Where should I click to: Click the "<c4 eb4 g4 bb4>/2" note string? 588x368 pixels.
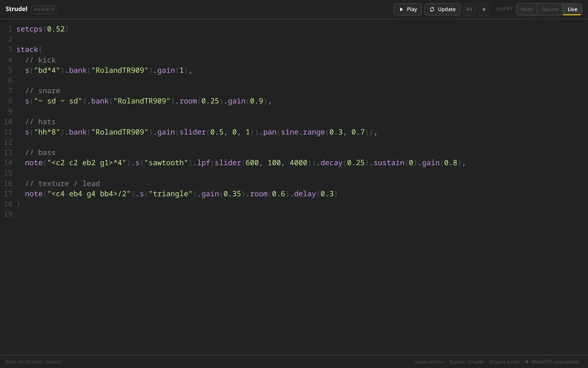(89, 194)
